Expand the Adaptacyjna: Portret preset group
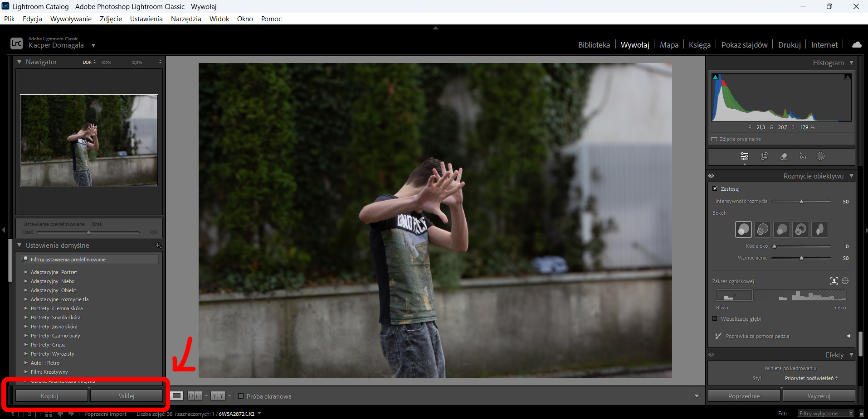The image size is (868, 419). coord(26,272)
